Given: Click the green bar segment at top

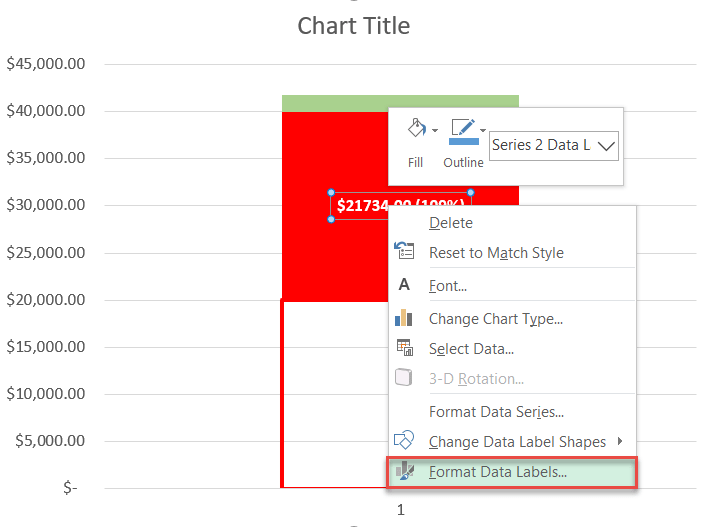Looking at the screenshot, I should (x=335, y=102).
